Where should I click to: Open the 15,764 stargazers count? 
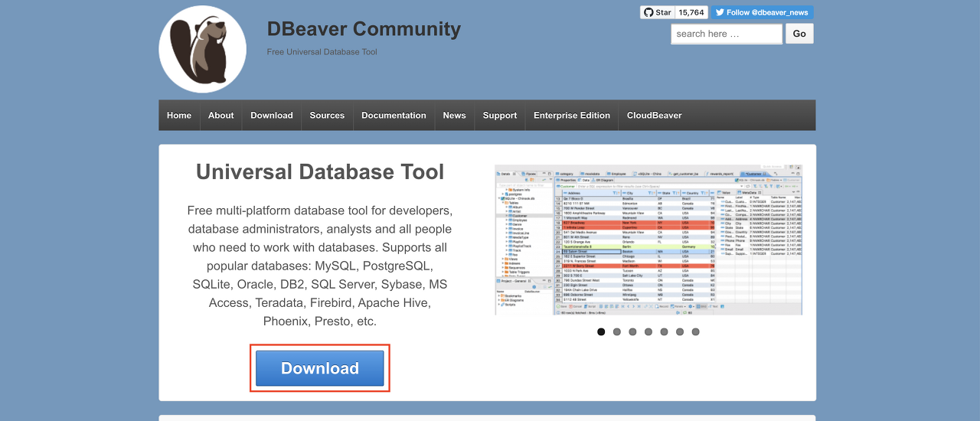pos(691,12)
